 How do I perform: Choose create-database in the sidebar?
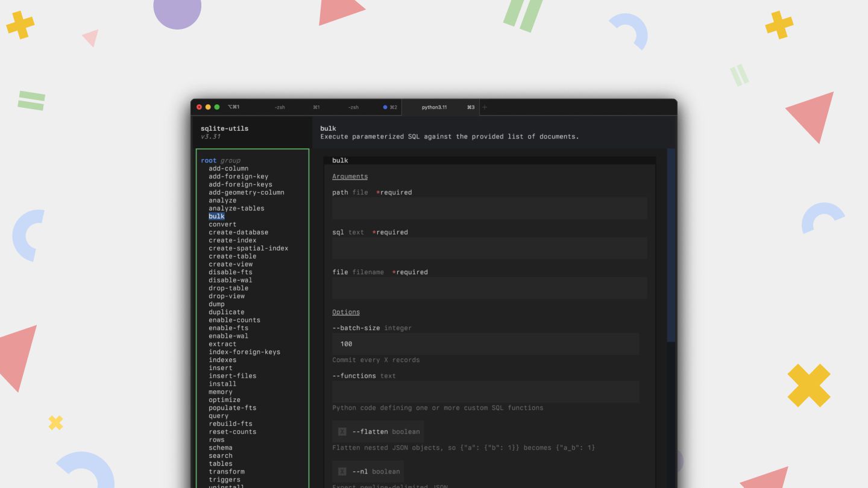pyautogui.click(x=239, y=232)
